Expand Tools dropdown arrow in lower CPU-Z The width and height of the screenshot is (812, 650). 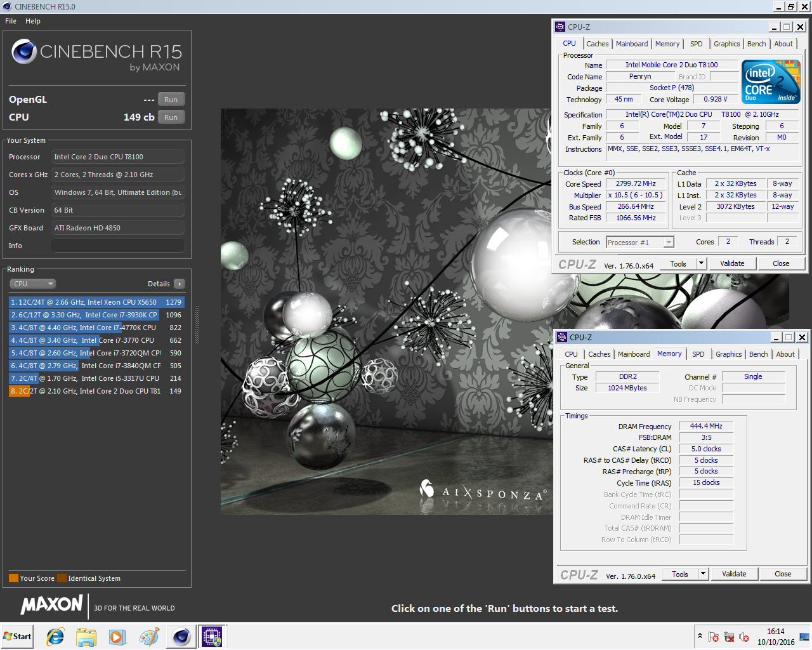[703, 574]
